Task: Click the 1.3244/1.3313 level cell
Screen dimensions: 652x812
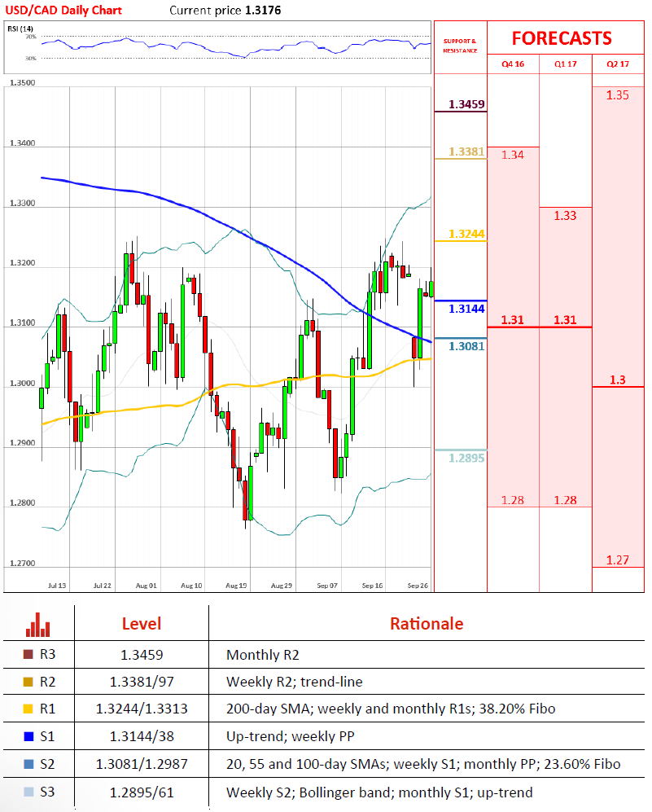Action: coord(142,709)
